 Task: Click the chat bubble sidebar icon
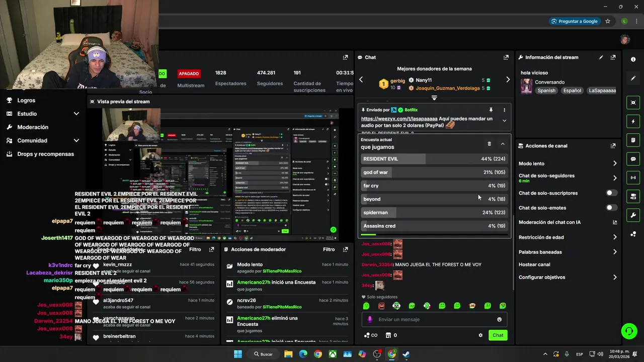click(633, 159)
